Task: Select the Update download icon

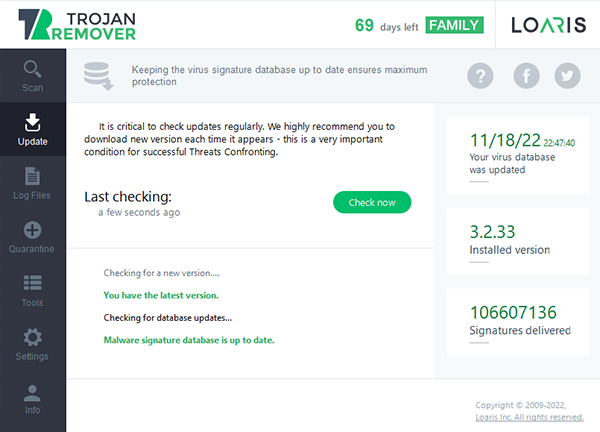Action: [33, 122]
